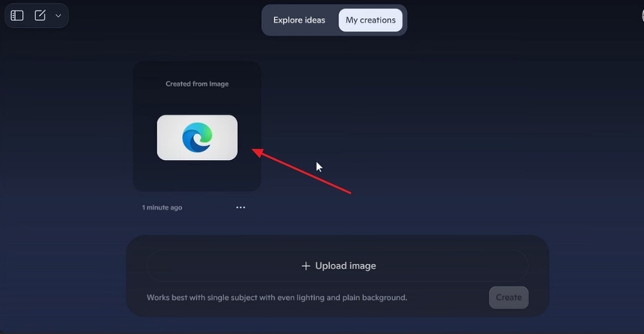
Task: Expand the chevron next to compose icon
Action: pos(58,16)
